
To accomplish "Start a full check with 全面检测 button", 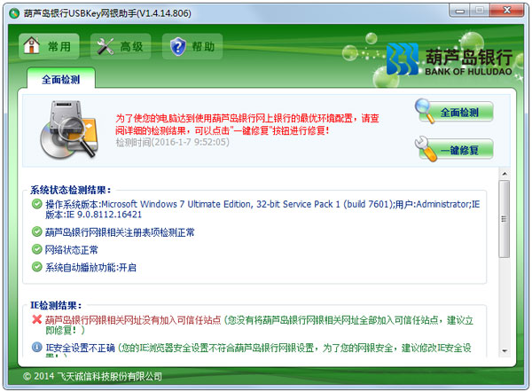I will click(x=455, y=113).
